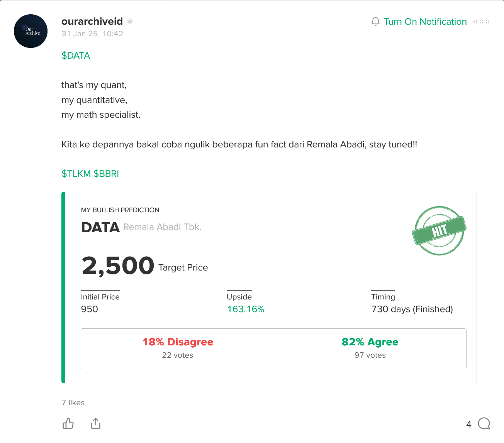This screenshot has width=504, height=443.
Task: View the 7 likes list
Action: click(73, 402)
